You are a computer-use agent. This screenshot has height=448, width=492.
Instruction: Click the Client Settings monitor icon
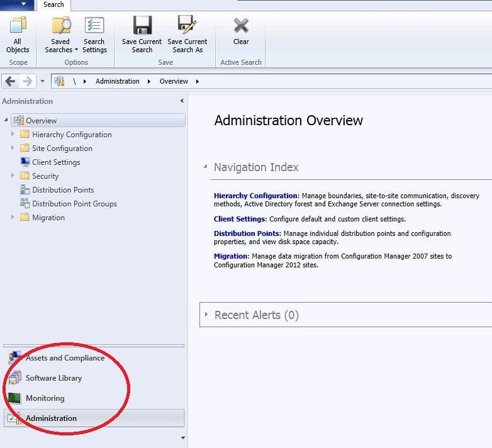click(25, 162)
